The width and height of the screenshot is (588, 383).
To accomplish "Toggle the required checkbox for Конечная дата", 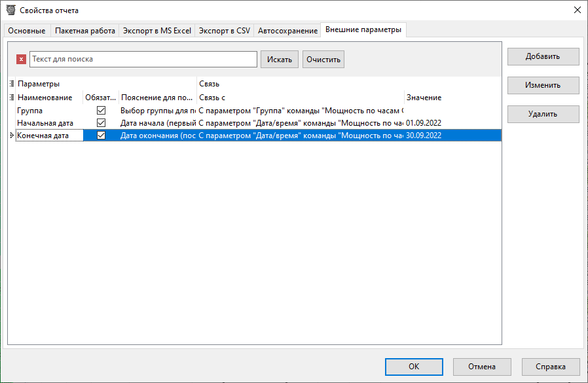I will [x=101, y=135].
